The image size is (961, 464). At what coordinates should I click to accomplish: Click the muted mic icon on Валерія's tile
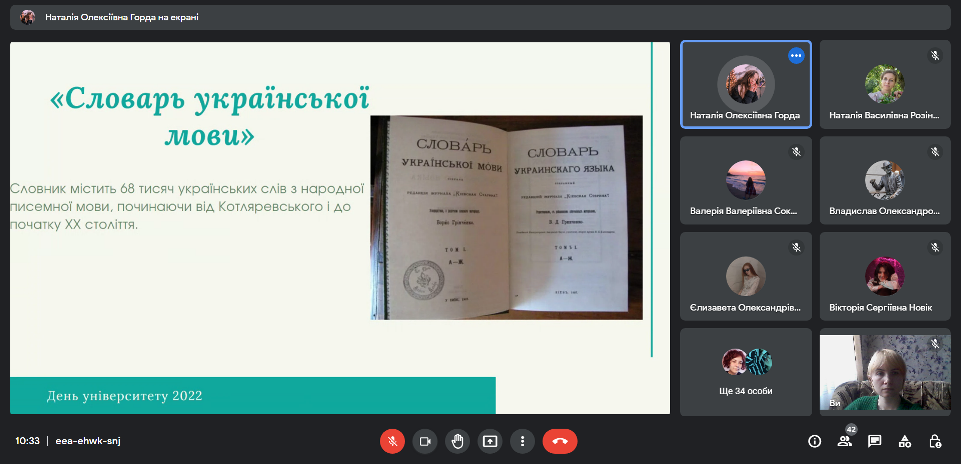click(796, 152)
